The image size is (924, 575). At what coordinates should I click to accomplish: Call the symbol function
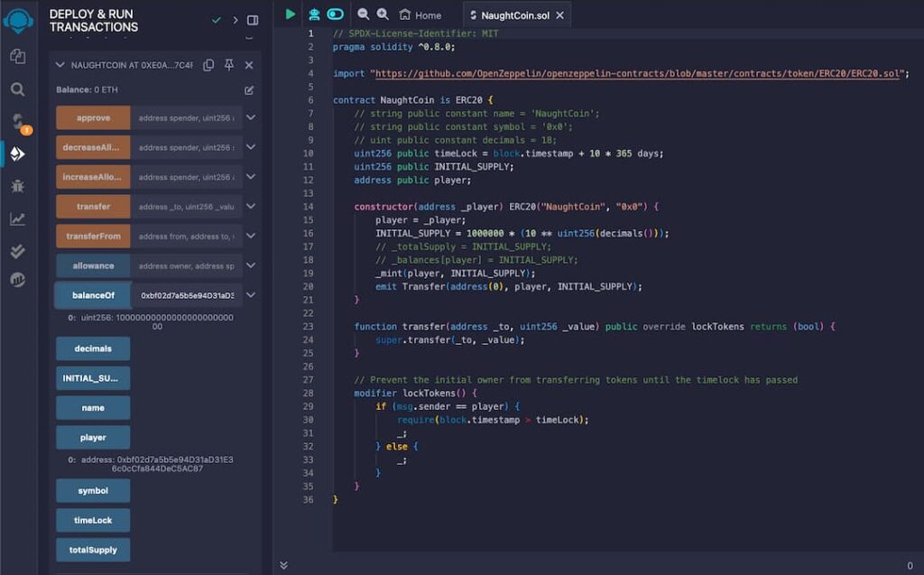[93, 491]
